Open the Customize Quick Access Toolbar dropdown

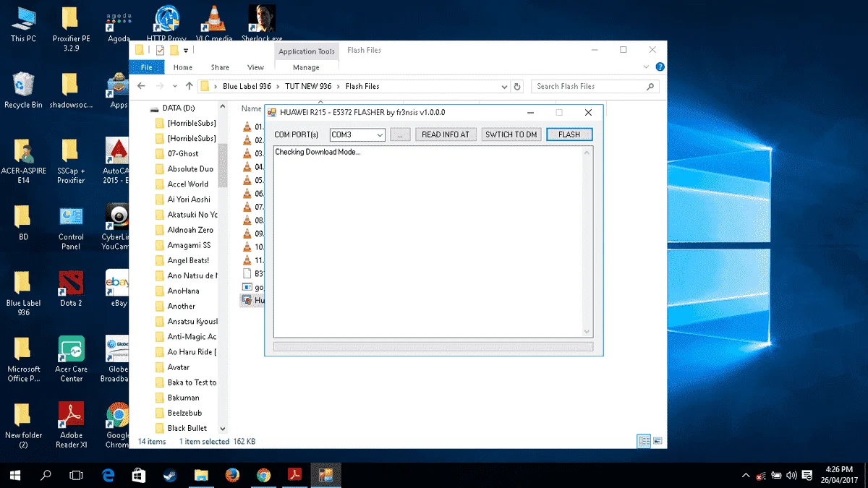pyautogui.click(x=186, y=51)
